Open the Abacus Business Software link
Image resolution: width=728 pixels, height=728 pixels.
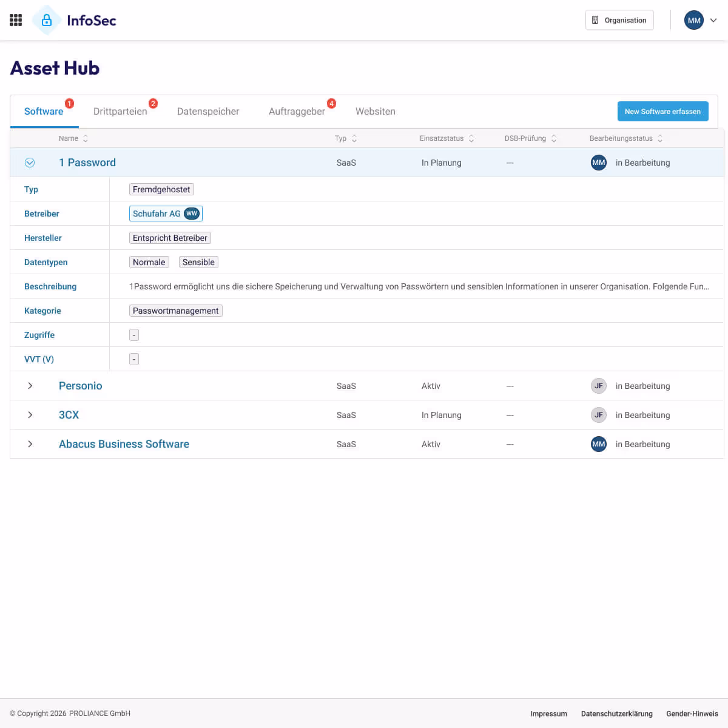124,444
